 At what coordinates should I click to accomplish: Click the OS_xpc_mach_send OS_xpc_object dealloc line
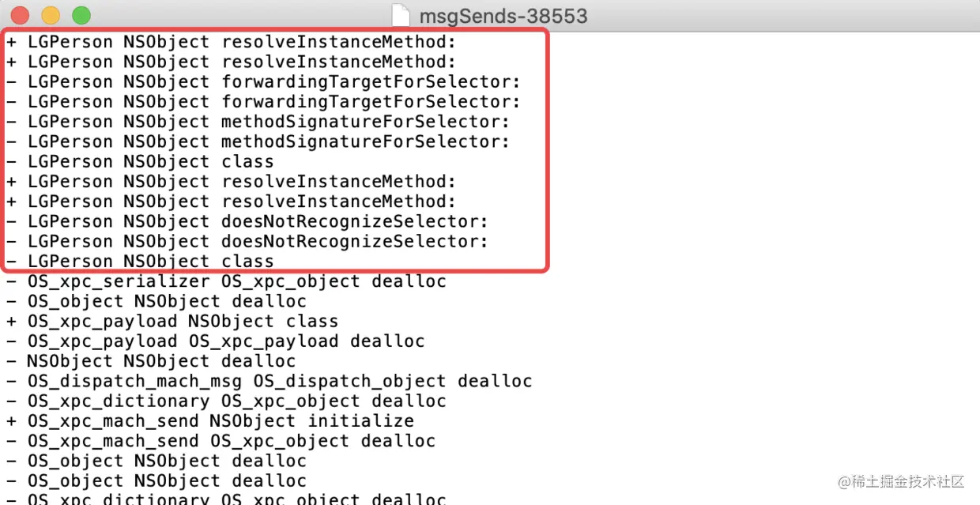pos(220,441)
